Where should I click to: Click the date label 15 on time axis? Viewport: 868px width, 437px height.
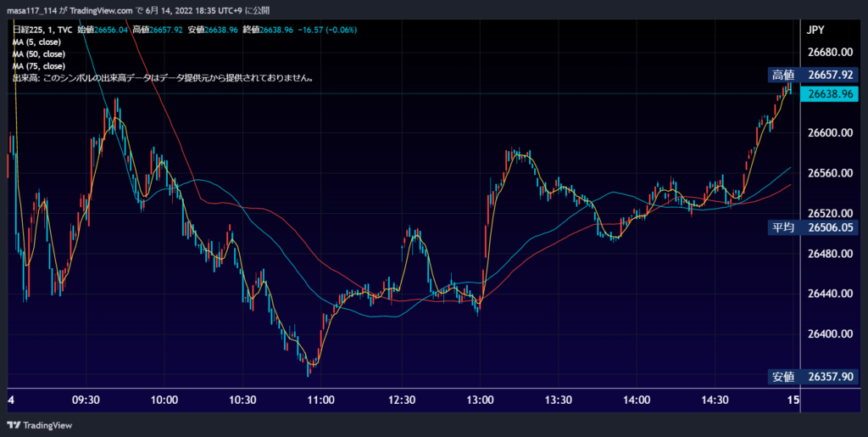(x=793, y=400)
